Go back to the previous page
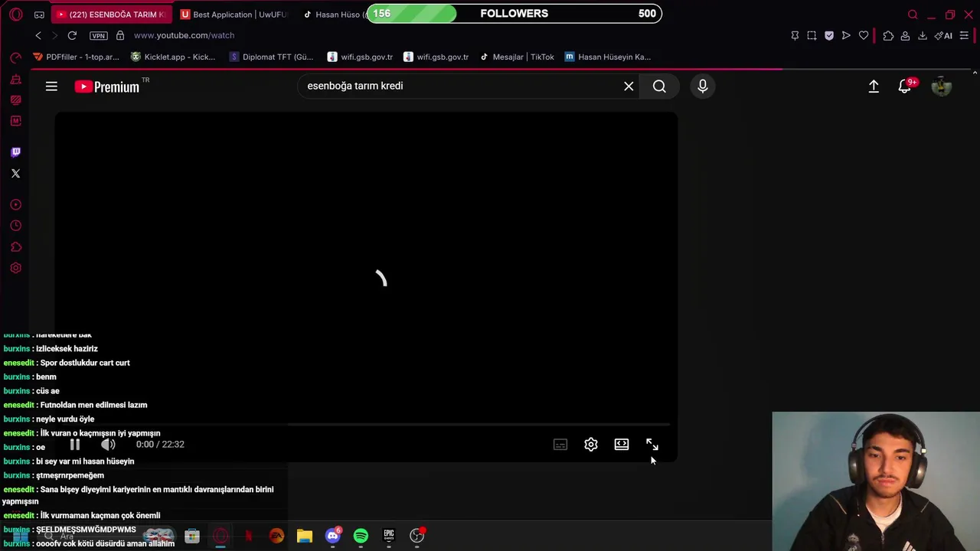Viewport: 980px width, 551px height. [38, 35]
